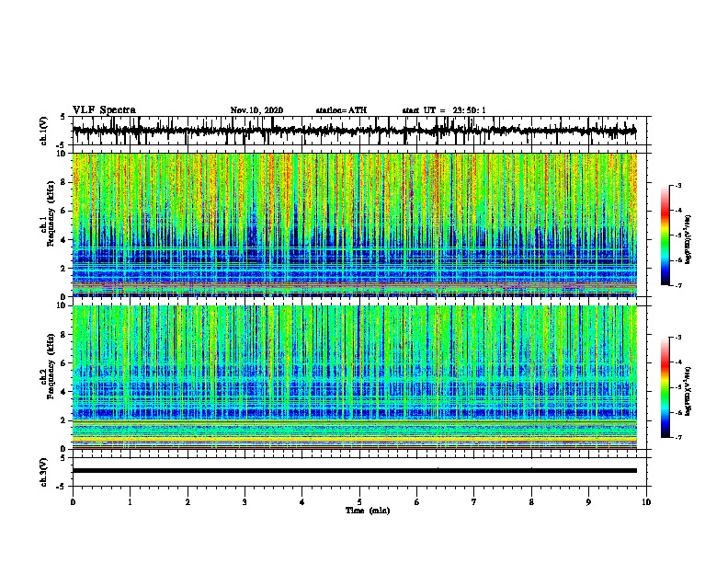Click inside the ch.2 spectrogram panel
728x563 pixels.
(355, 377)
